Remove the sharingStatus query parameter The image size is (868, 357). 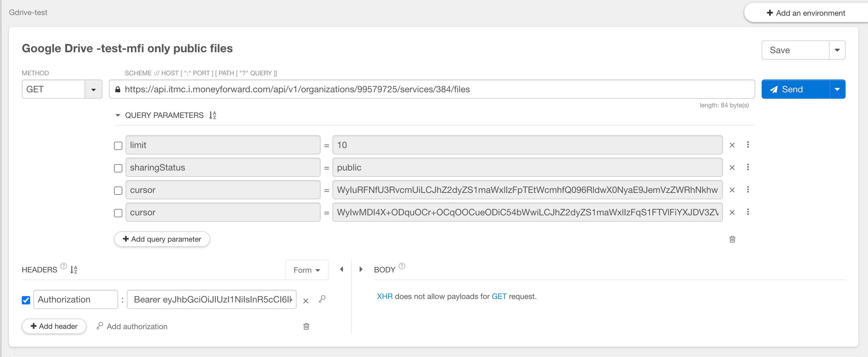(732, 168)
